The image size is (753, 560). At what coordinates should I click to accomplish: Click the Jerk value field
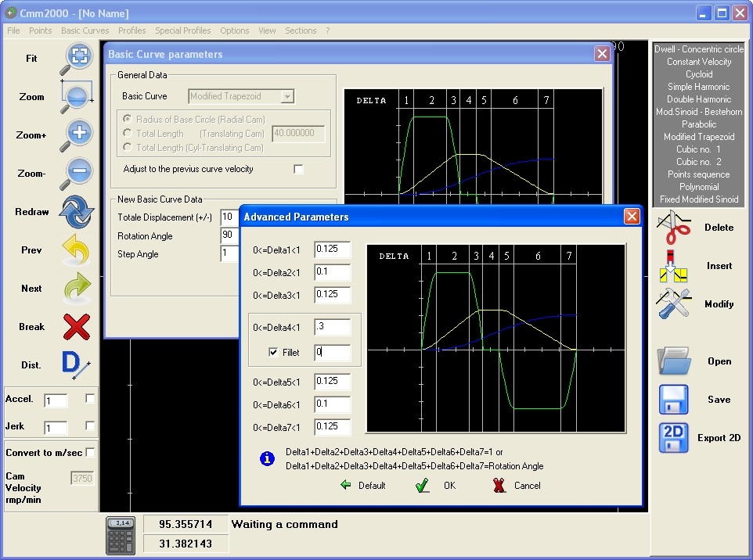pyautogui.click(x=56, y=428)
